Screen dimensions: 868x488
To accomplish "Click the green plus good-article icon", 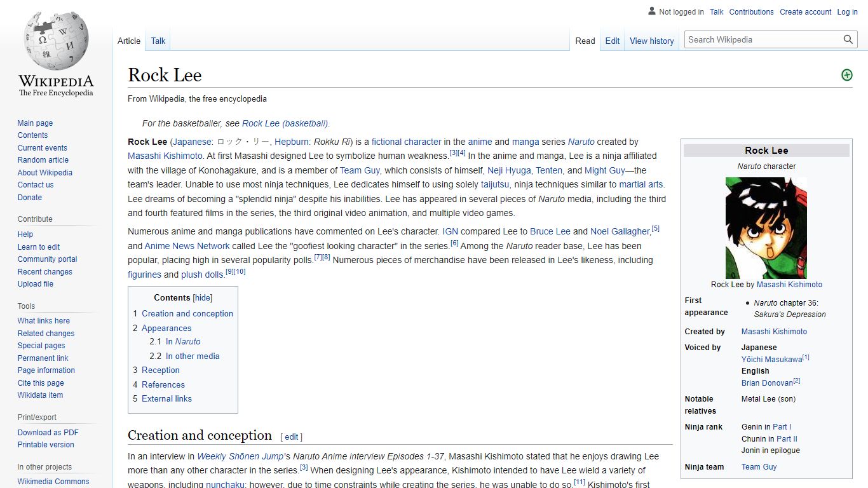I will pos(846,75).
